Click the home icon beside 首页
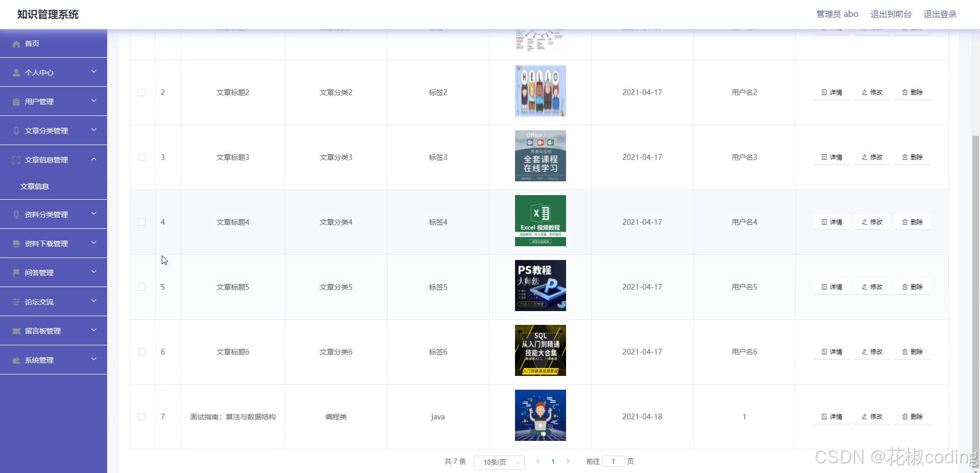 click(x=16, y=44)
